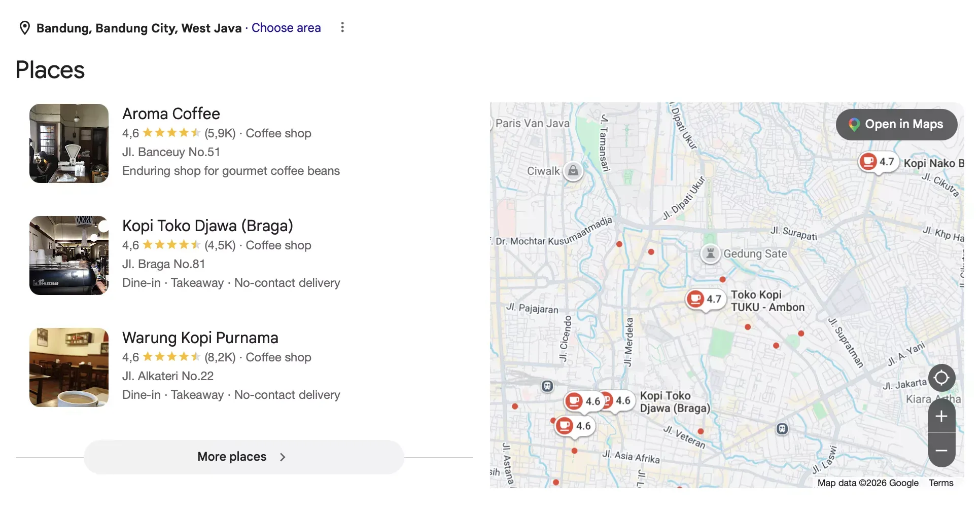View the Aroma Coffee photo thumbnail
This screenshot has height=519, width=980.
[69, 143]
